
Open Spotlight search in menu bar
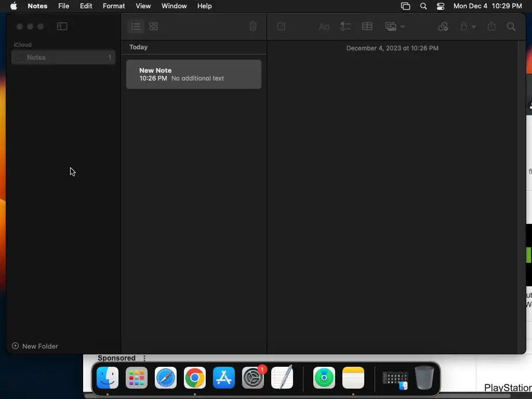tap(423, 6)
